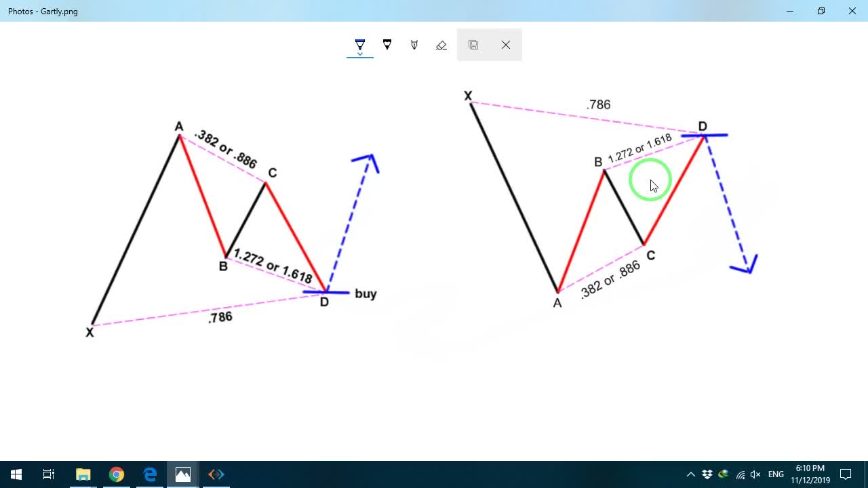868x488 pixels.
Task: Open Microsoft Edge from the taskbar
Action: [150, 474]
